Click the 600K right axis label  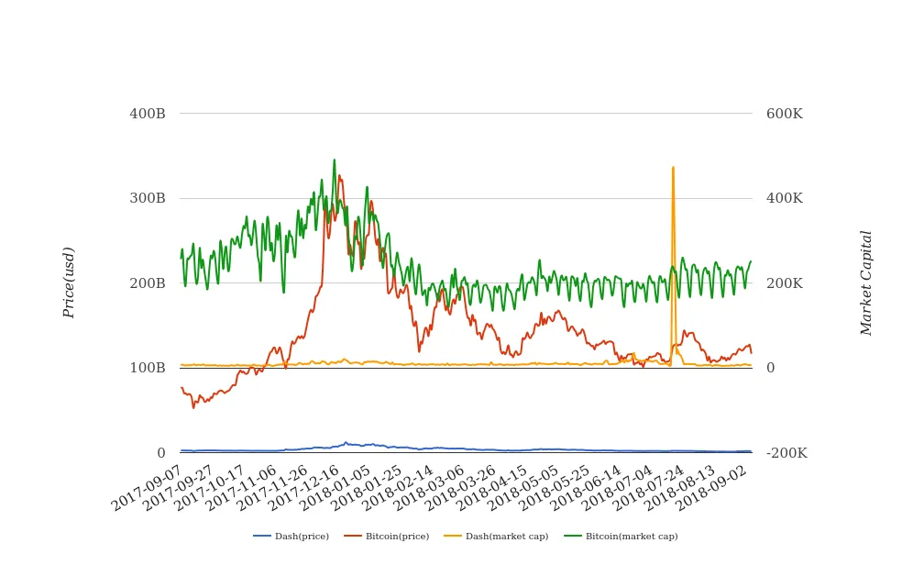(785, 113)
